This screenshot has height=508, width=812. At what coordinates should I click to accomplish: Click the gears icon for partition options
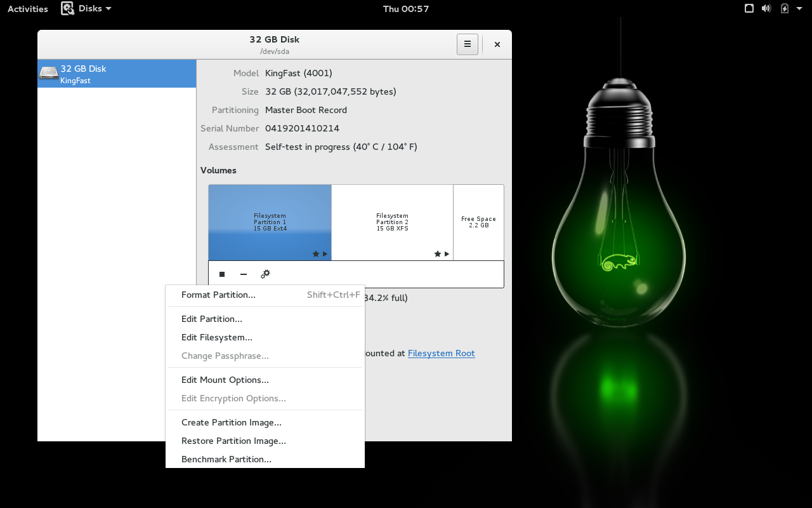click(x=265, y=274)
